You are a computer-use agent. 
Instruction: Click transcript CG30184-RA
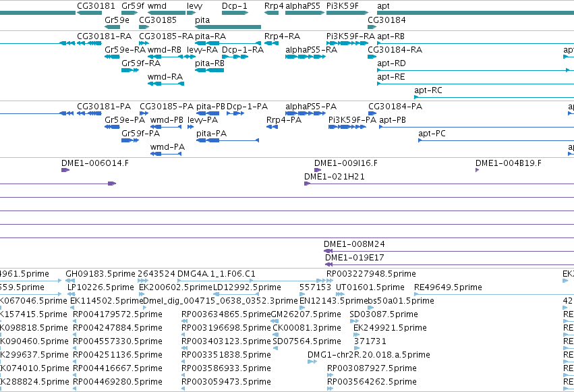[395, 50]
